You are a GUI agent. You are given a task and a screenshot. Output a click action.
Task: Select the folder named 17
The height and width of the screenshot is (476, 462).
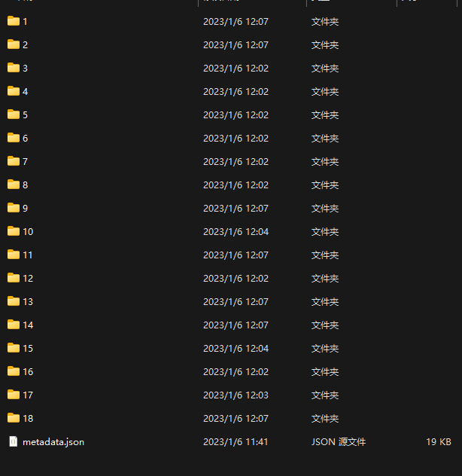point(28,395)
